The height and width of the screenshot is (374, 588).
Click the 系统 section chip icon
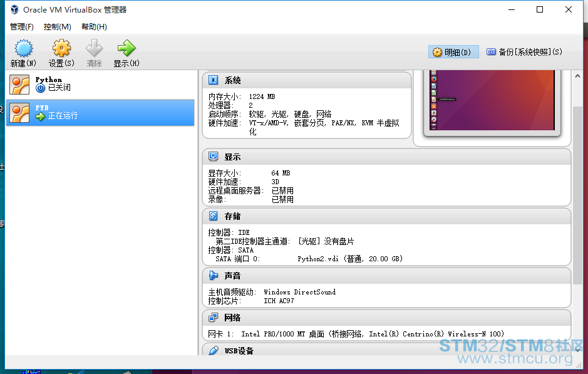(x=214, y=80)
